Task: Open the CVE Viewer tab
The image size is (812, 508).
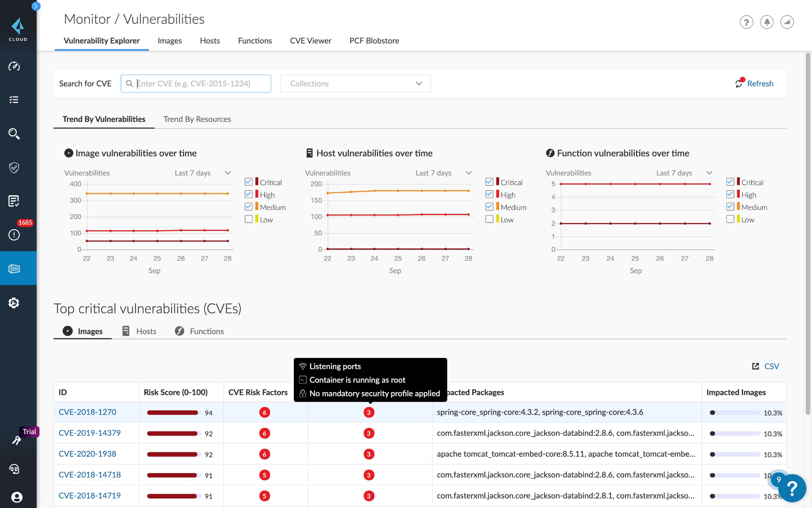Action: coord(310,40)
